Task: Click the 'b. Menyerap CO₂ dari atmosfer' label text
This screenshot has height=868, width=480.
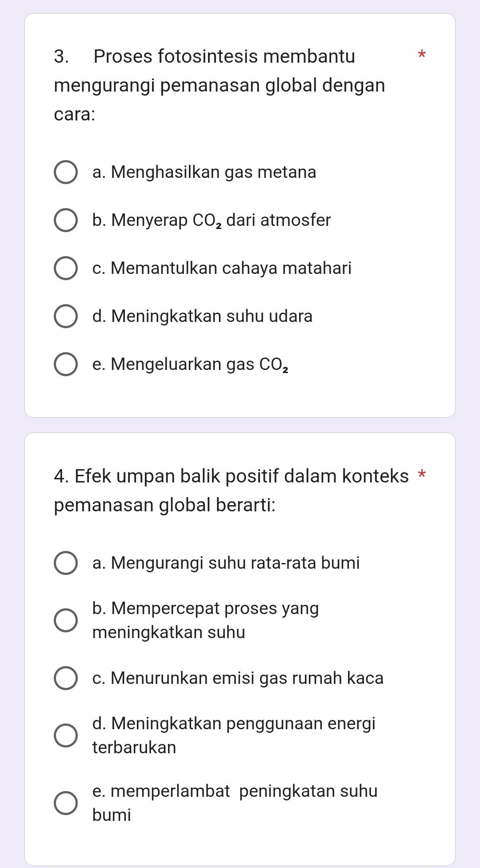Action: [212, 220]
